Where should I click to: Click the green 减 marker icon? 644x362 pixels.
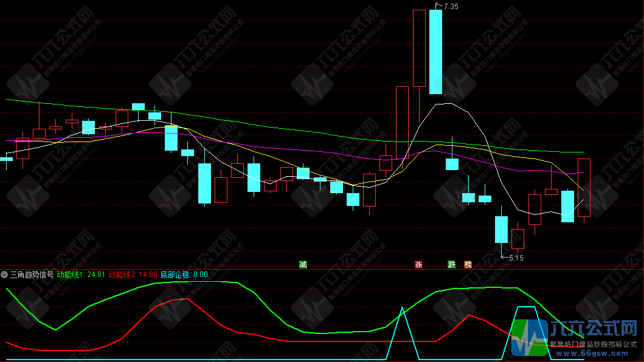pos(302,264)
